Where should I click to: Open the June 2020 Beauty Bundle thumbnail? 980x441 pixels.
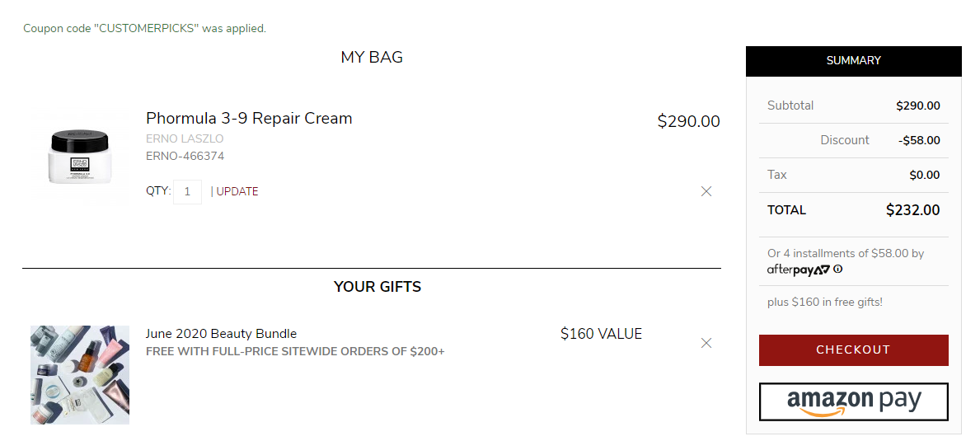80,375
